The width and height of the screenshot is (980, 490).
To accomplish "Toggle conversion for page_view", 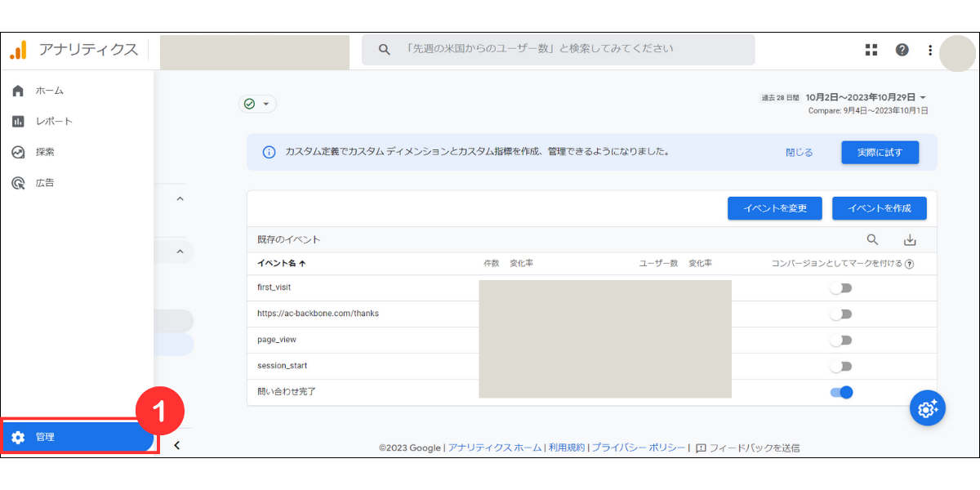I will [840, 340].
